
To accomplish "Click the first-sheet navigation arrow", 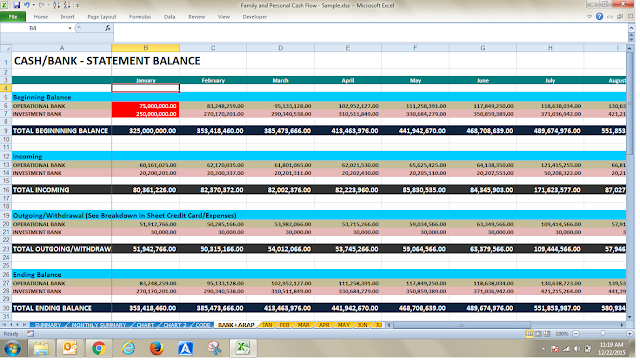I will point(5,325).
